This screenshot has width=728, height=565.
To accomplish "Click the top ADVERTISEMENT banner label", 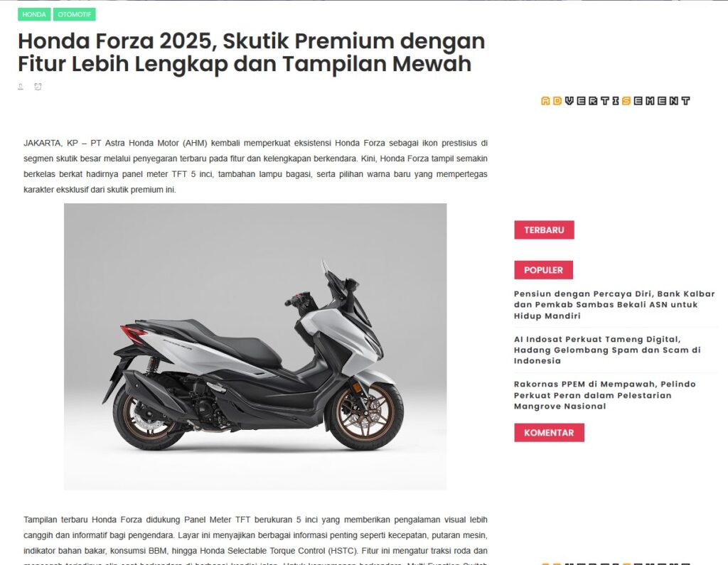I will 616,101.
